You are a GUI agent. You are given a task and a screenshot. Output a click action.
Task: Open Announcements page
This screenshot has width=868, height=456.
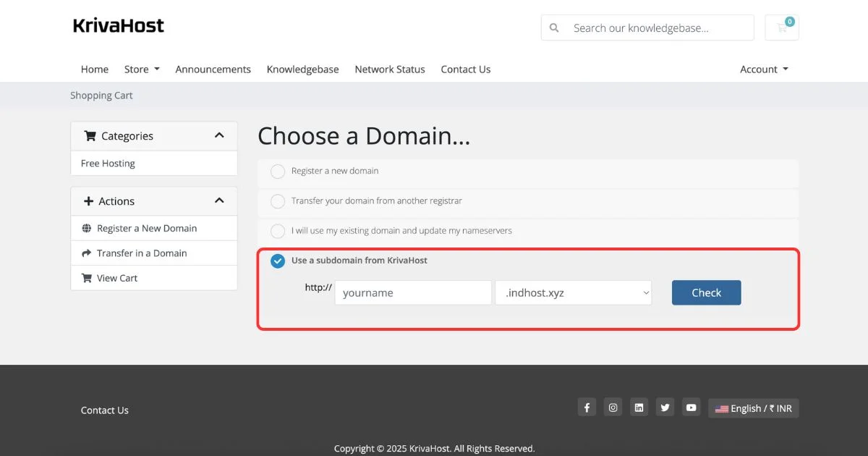(213, 69)
